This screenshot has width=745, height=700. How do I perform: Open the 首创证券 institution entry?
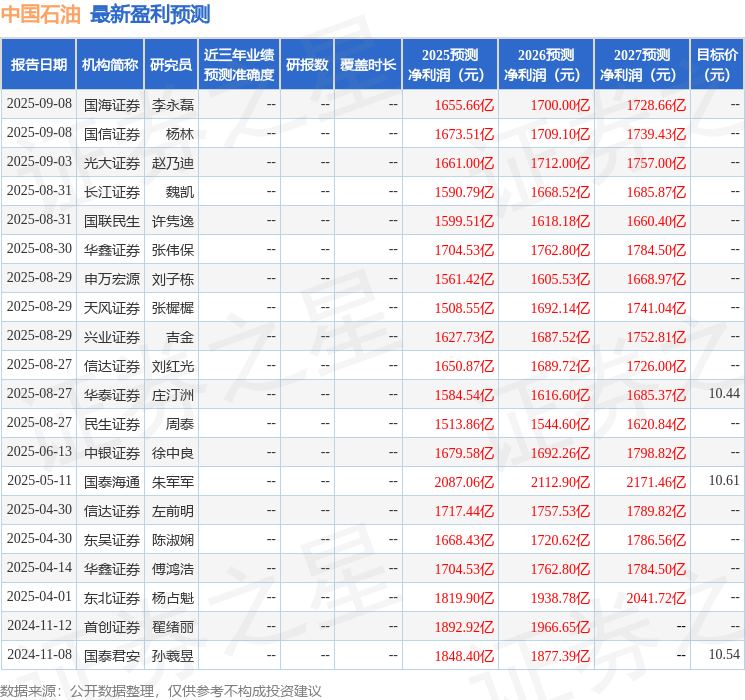(x=110, y=626)
